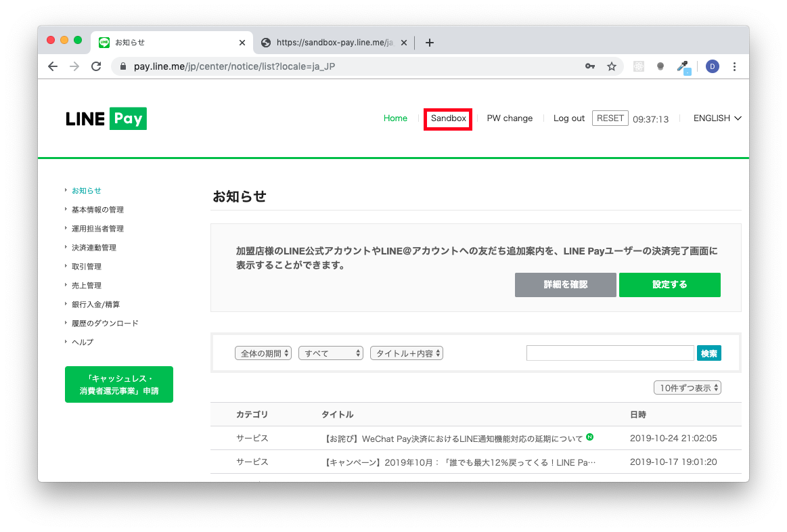Open Chrome's three-dot menu
The height and width of the screenshot is (532, 787).
734,66
